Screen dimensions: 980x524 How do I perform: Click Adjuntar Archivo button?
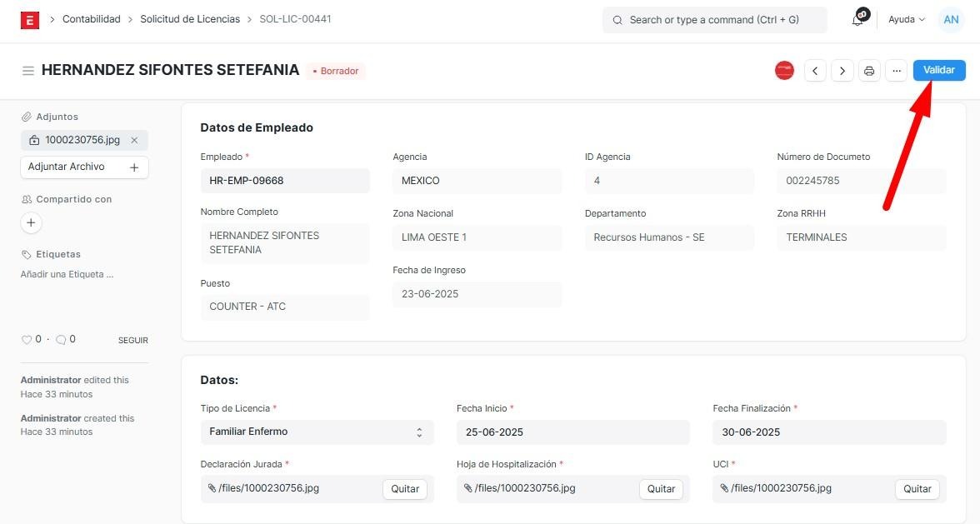tap(84, 167)
